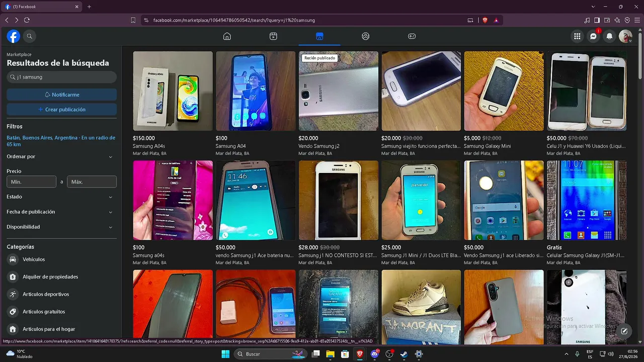Select the Artículos para el hogar category

[61, 329]
